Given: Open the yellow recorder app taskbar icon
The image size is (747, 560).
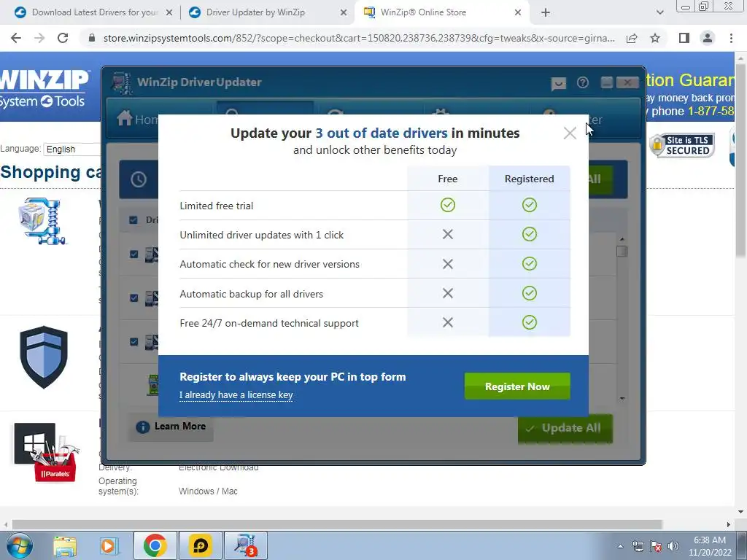Looking at the screenshot, I should click(200, 545).
